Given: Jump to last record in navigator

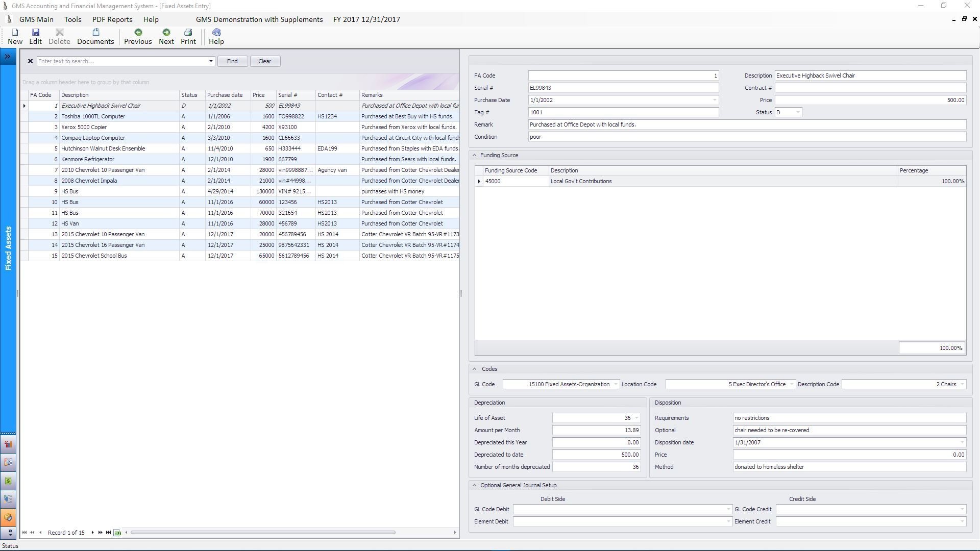Looking at the screenshot, I should coord(108,533).
